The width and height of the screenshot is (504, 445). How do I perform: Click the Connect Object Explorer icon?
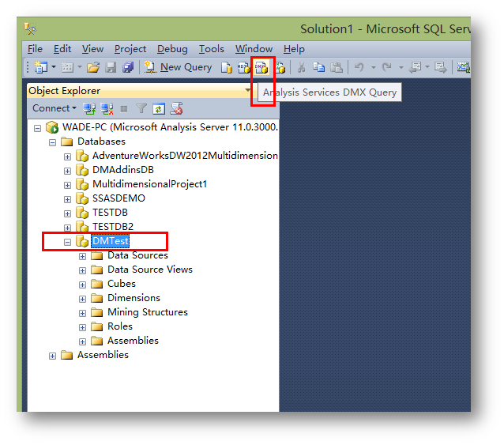pos(89,108)
